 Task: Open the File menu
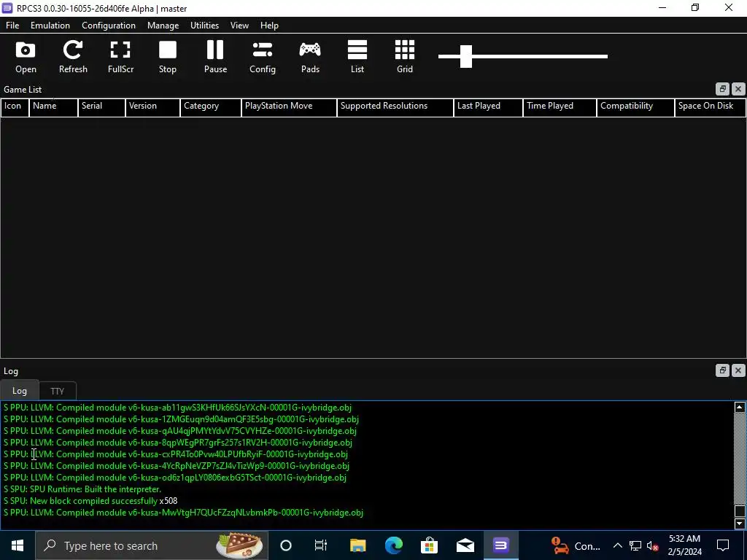pos(12,26)
